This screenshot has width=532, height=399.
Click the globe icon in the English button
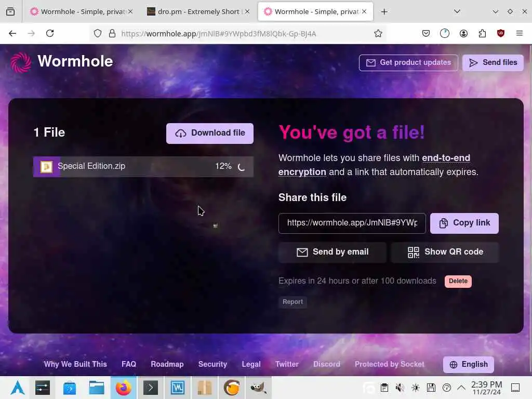[x=453, y=364]
